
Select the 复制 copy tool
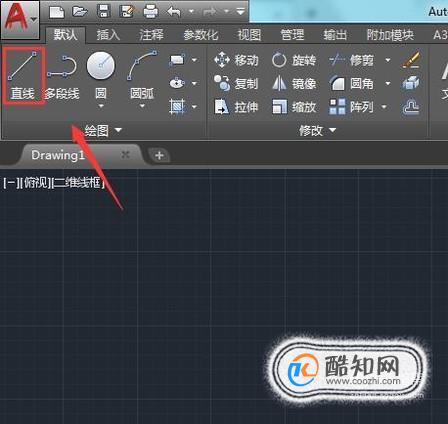[236, 84]
